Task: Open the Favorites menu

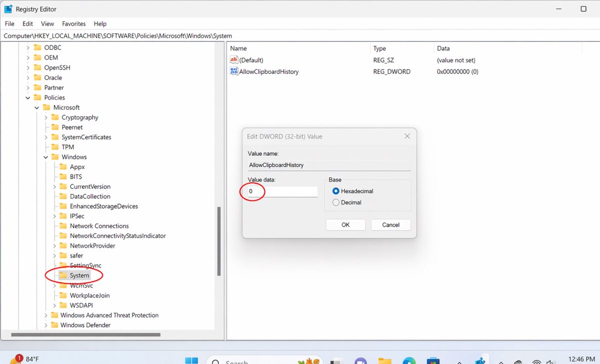Action: coord(74,23)
